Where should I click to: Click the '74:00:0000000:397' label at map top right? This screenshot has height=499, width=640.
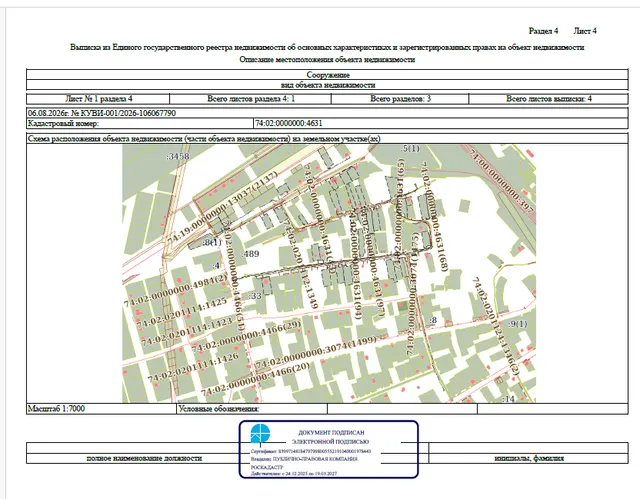(501, 182)
